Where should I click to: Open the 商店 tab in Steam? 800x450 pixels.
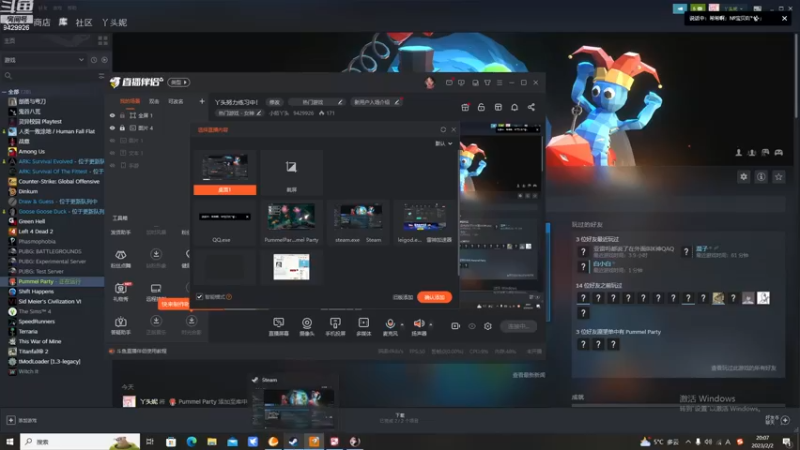tap(42, 22)
